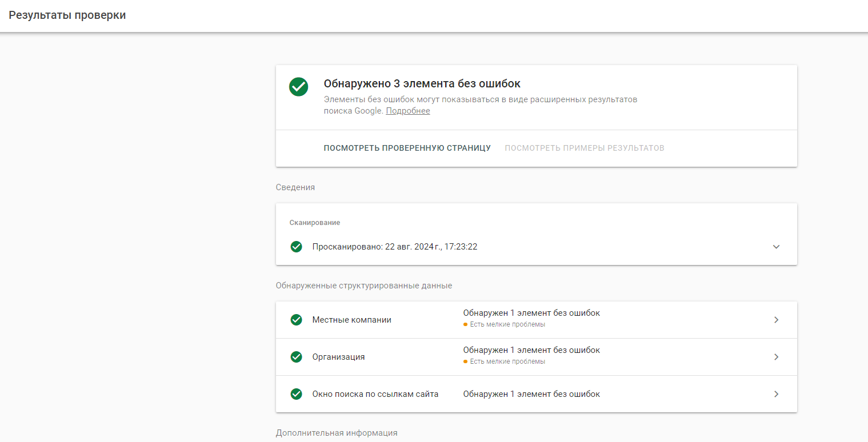Viewport: 868px width, 442px height.
Task: Click the green check icon for Организация
Action: [x=296, y=357]
